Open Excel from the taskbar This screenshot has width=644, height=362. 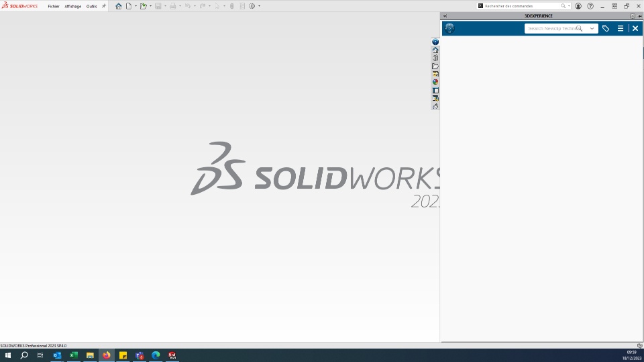tap(74, 355)
